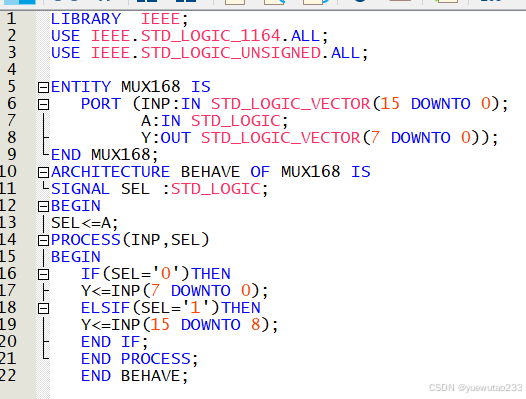Collapse the ELSIF(SEL='1') fold marker
This screenshot has height=399, width=526.
(x=43, y=309)
